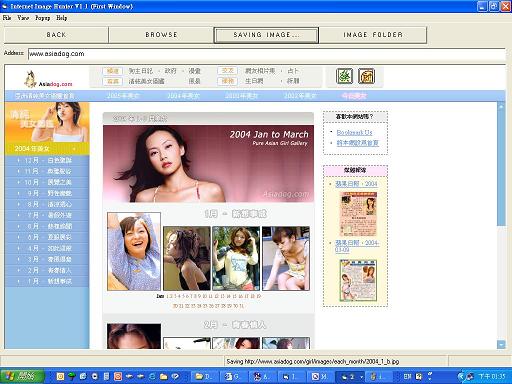Viewport: 512px width, 384px height.
Task: Click the orange quick launch icon
Action: 60,377
